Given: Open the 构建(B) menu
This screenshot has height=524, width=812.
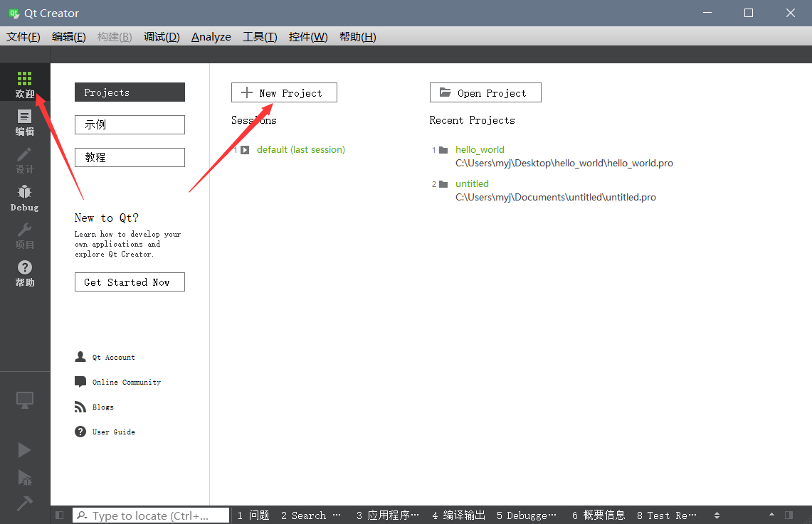Looking at the screenshot, I should tap(115, 37).
